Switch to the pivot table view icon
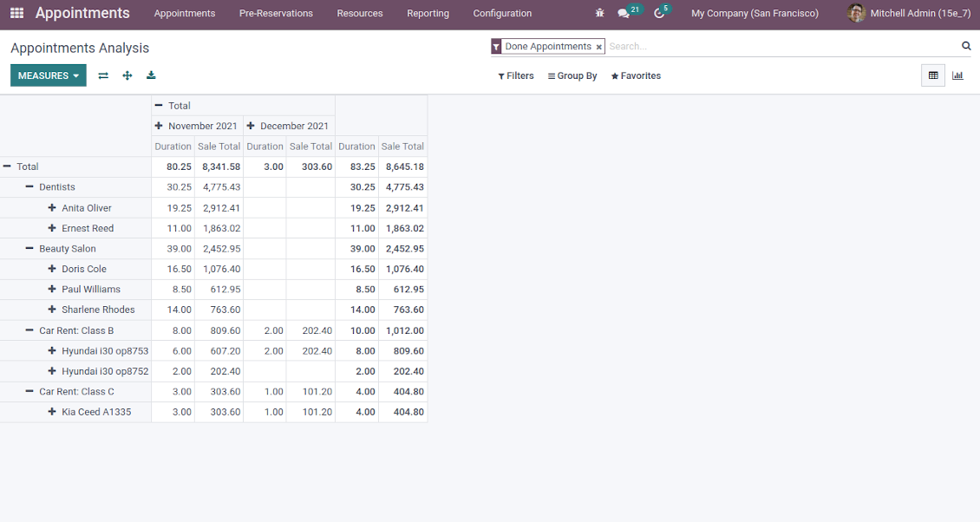 click(933, 75)
